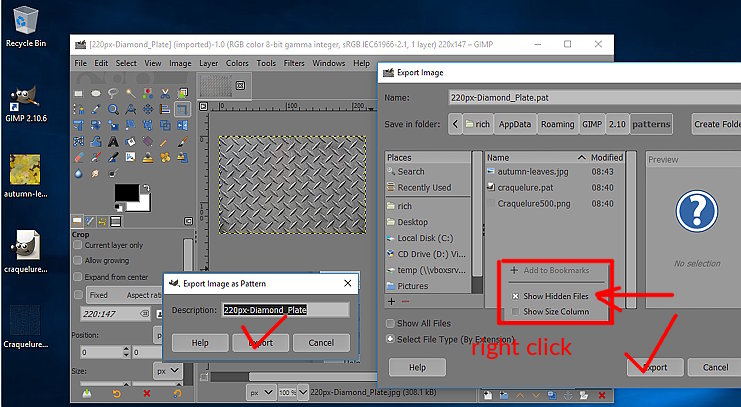The image size is (741, 407).
Task: Reset to default black and white colors
Action: pos(118,207)
